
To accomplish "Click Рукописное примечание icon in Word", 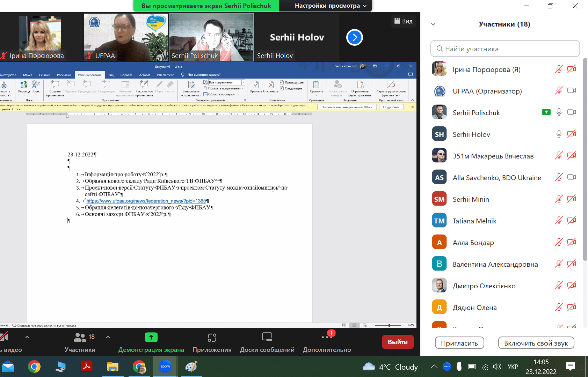I will click(144, 84).
